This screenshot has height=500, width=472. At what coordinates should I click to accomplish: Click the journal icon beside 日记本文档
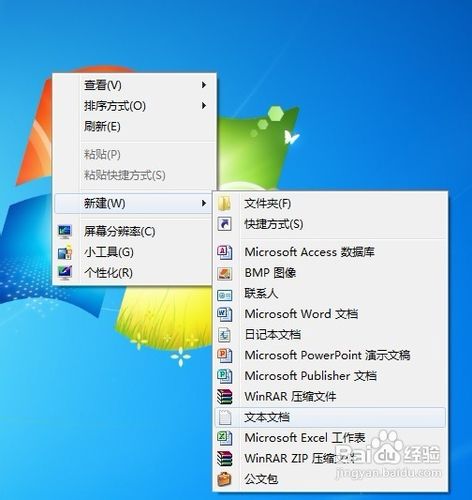point(225,335)
